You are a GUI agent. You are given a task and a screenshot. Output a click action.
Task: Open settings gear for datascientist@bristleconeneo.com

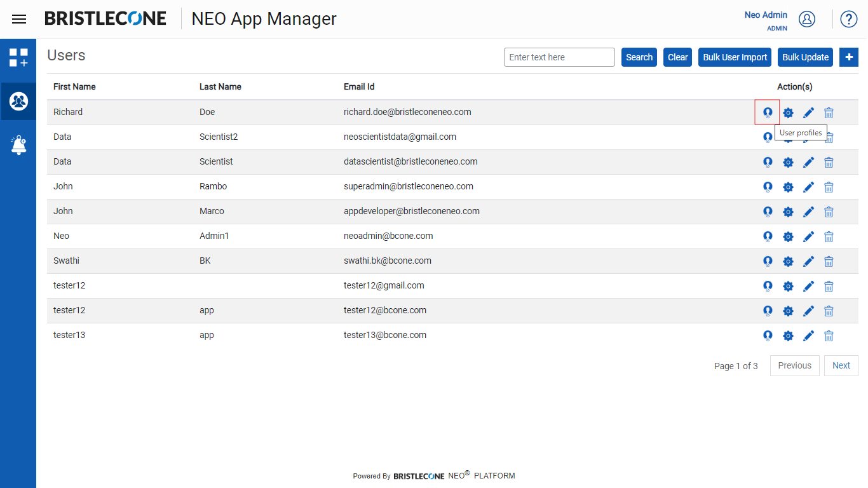coord(788,162)
